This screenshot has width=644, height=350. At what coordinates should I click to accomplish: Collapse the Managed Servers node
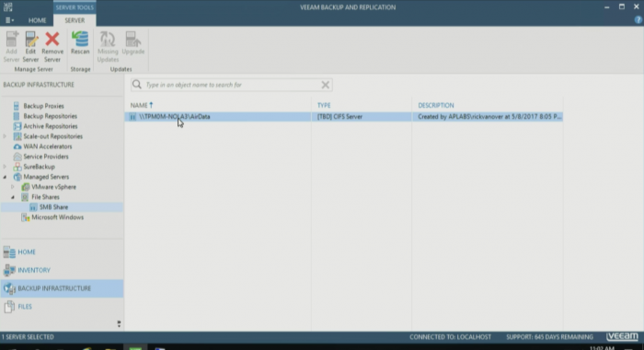[x=5, y=177]
